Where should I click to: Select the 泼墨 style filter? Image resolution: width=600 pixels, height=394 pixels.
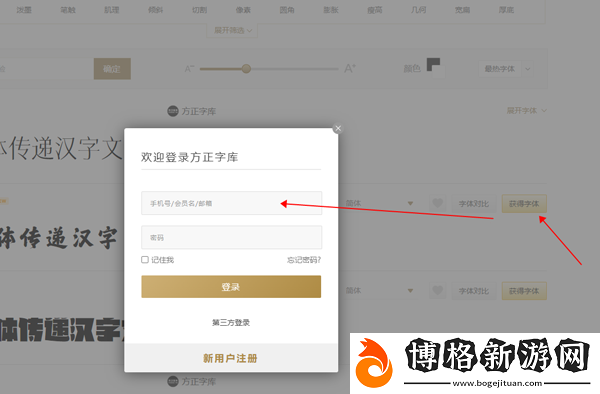pos(24,10)
